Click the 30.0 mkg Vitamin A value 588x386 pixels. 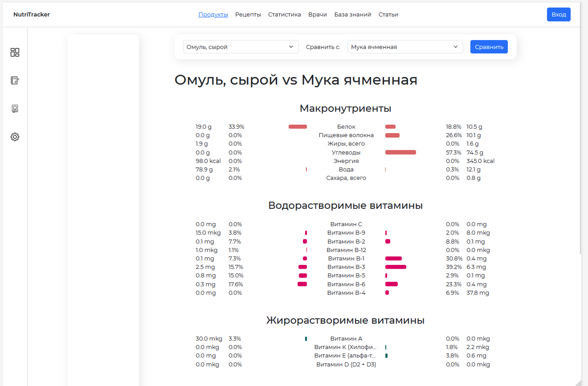(x=209, y=339)
